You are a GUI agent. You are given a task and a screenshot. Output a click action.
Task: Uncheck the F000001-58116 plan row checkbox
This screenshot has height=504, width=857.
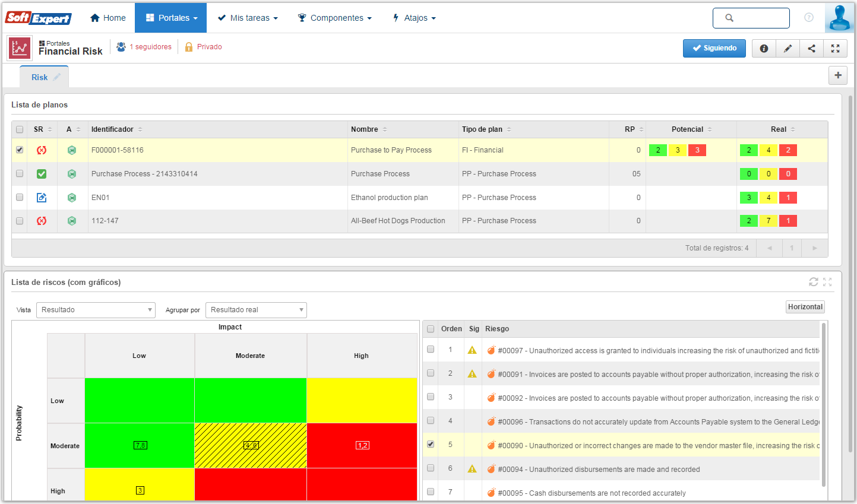20,150
